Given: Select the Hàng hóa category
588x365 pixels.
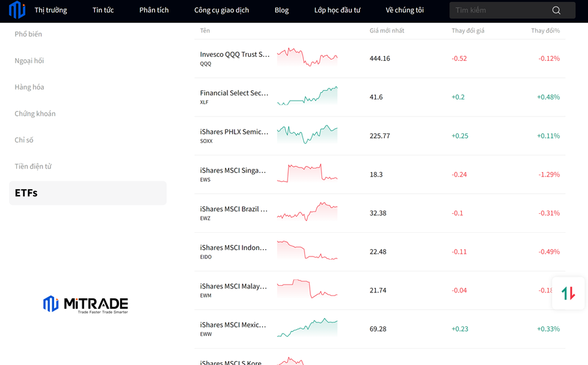Looking at the screenshot, I should pos(29,87).
